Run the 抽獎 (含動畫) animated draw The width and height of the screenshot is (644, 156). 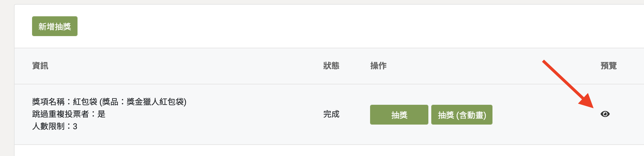tap(462, 115)
